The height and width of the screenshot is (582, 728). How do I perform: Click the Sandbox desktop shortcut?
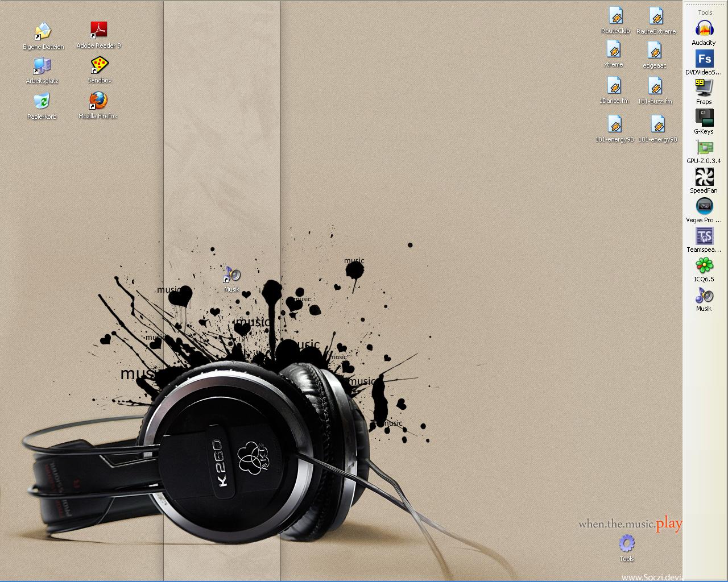(x=100, y=65)
